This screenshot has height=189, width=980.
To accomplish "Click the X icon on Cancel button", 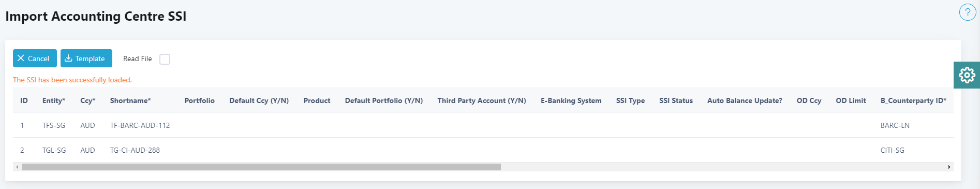I will click(21, 58).
